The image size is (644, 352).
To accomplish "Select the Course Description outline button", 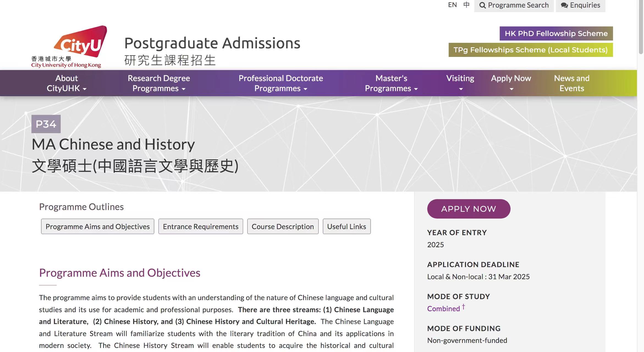I will [x=282, y=226].
